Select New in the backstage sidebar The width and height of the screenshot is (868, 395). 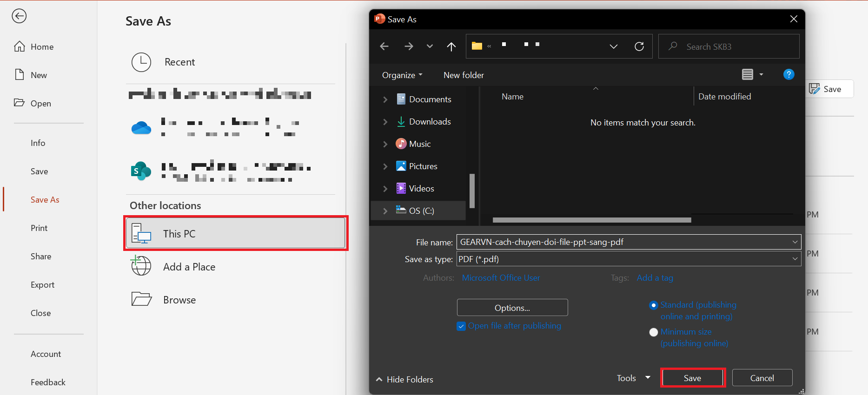31,75
